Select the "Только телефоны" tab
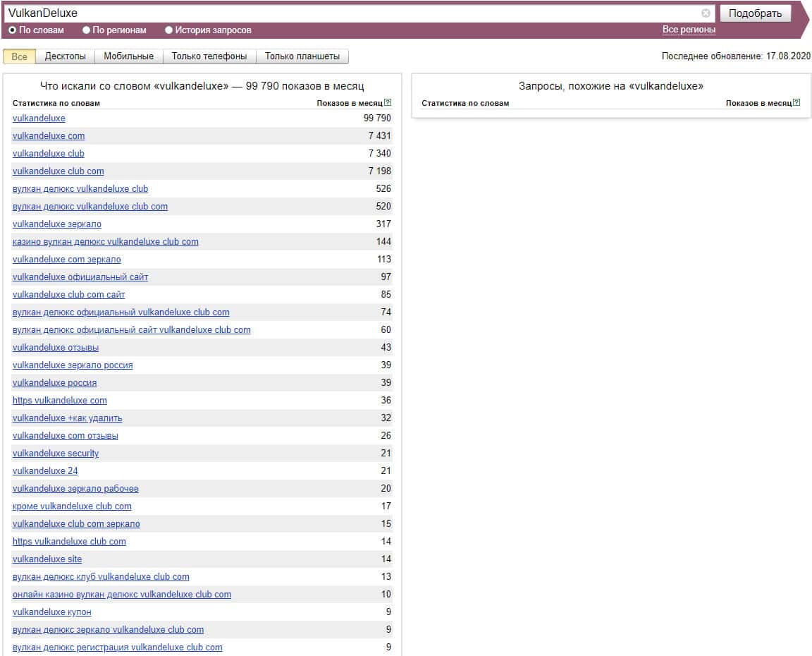The image size is (812, 656). [x=209, y=56]
